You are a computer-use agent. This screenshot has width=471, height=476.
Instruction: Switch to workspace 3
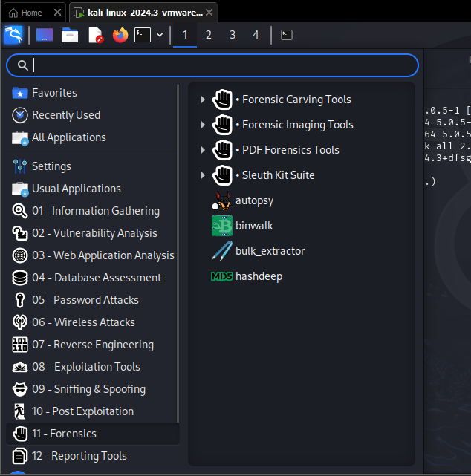pyautogui.click(x=233, y=35)
